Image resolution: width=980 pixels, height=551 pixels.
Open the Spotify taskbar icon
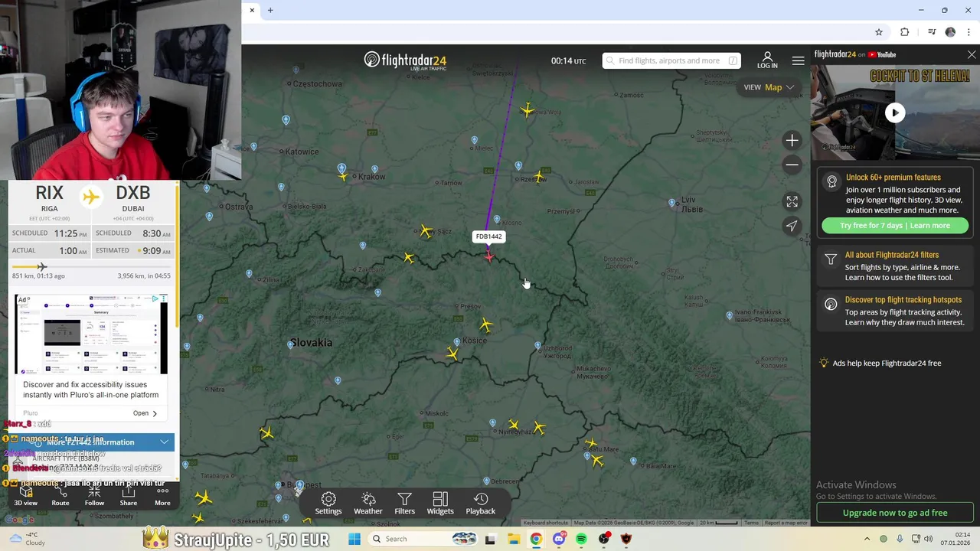581,539
